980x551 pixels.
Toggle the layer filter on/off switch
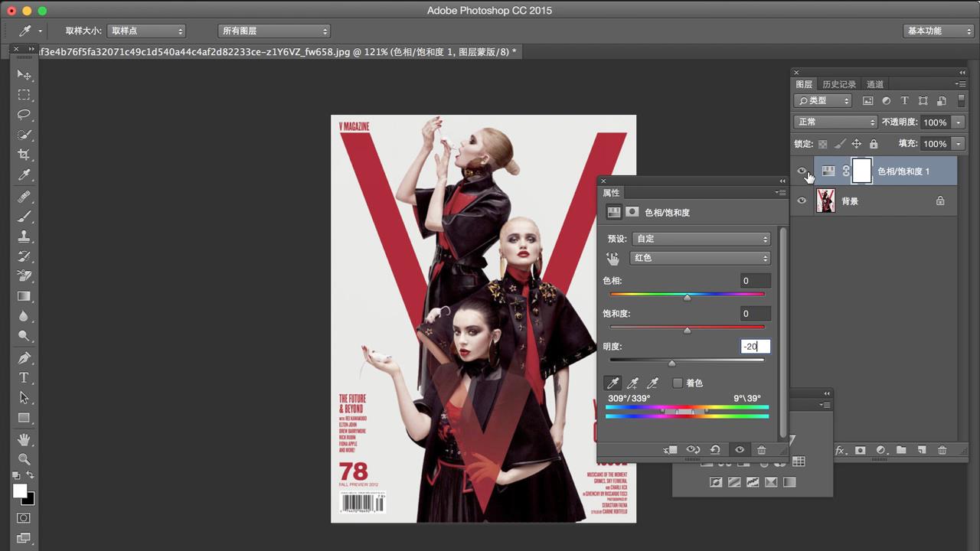click(x=962, y=100)
